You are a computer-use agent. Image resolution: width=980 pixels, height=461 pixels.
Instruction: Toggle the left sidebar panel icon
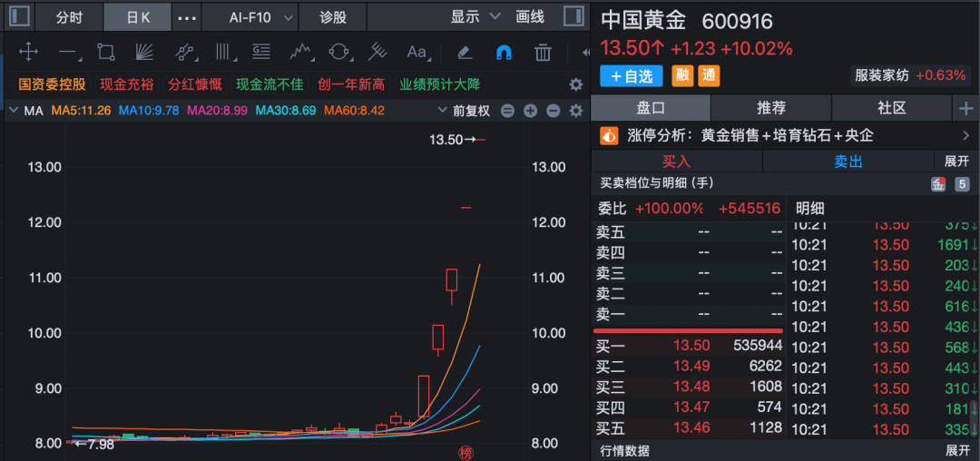(19, 16)
